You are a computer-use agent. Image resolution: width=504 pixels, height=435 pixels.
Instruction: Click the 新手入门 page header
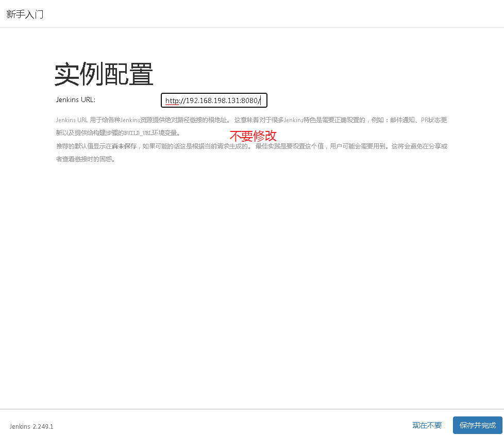[x=25, y=14]
